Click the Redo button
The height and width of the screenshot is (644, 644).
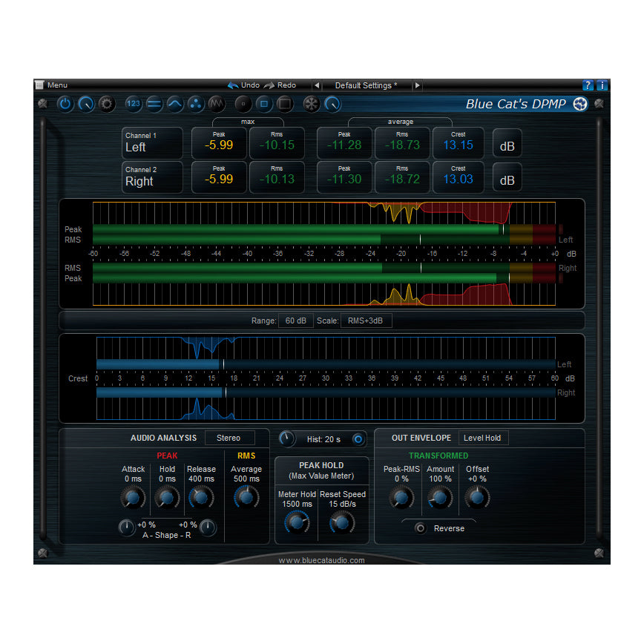280,85
